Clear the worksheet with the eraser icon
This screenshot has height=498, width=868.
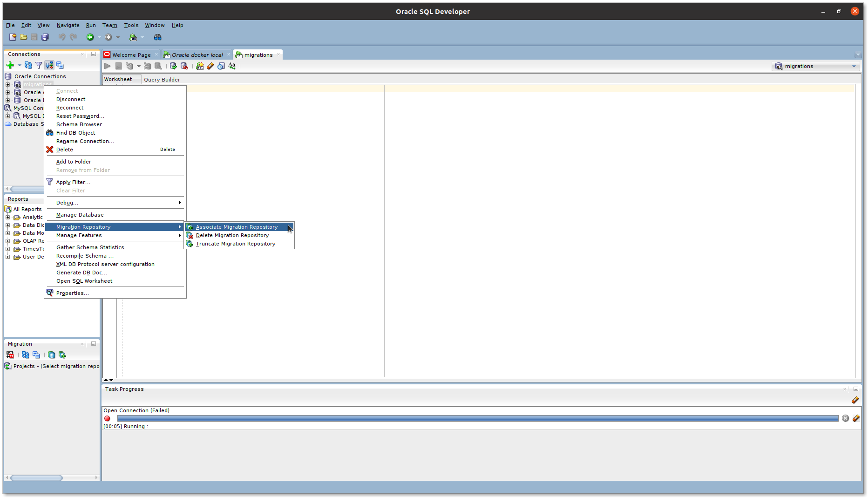pyautogui.click(x=210, y=66)
